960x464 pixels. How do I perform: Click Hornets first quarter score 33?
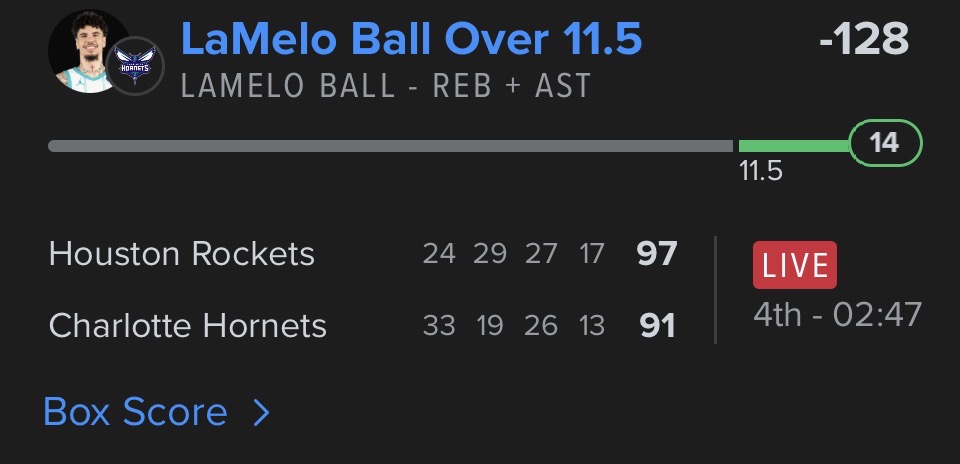[439, 326]
